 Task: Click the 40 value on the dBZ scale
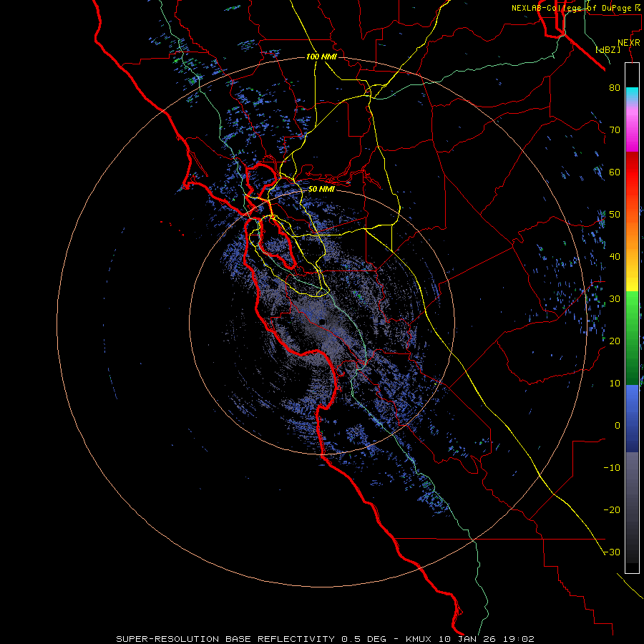pyautogui.click(x=615, y=257)
